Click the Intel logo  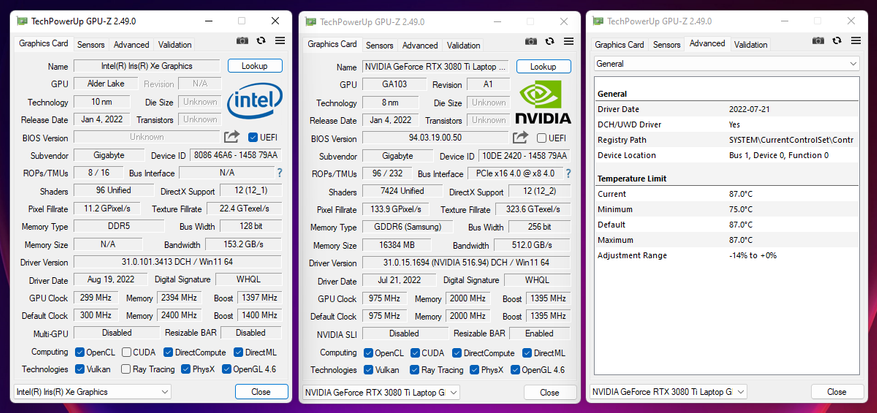[x=254, y=101]
